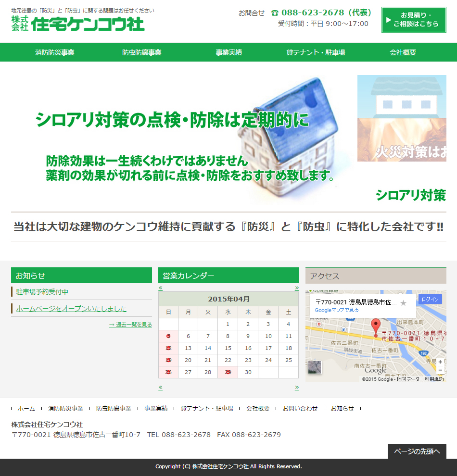This screenshot has width=457, height=476.
Task: Open the 駐車場予約受付中 news link
Action: (42, 292)
